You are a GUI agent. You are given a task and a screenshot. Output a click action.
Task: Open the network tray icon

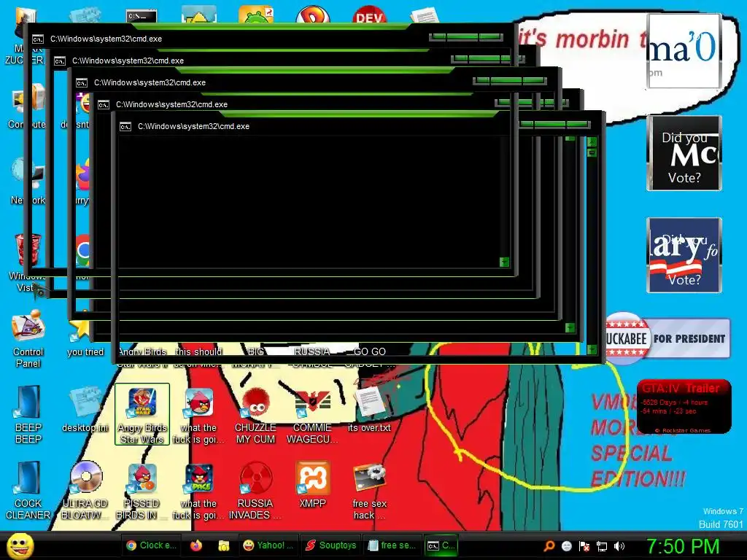click(602, 545)
